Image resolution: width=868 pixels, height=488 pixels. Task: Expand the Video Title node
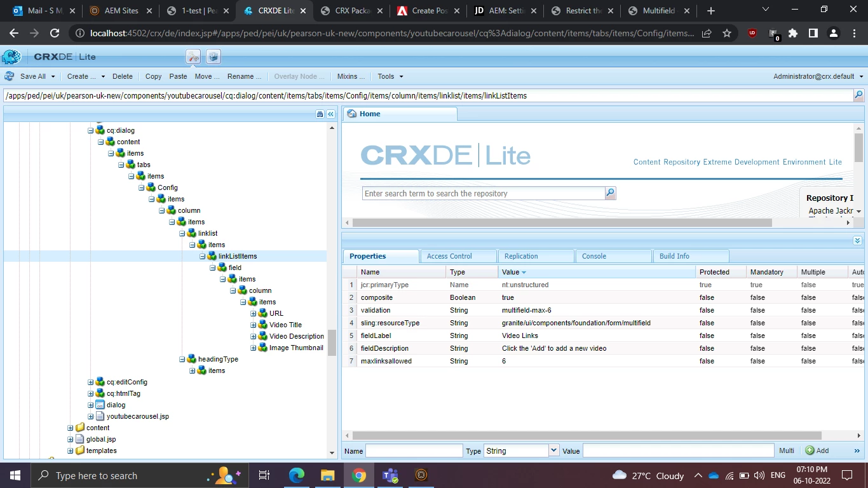click(254, 325)
